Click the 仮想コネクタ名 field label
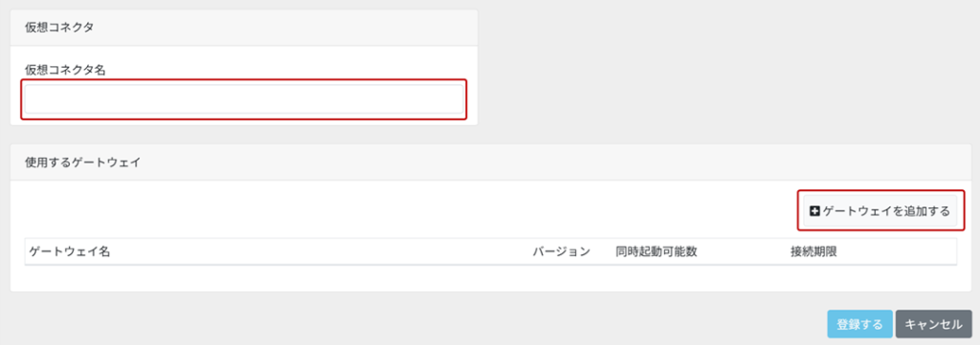 pyautogui.click(x=65, y=70)
